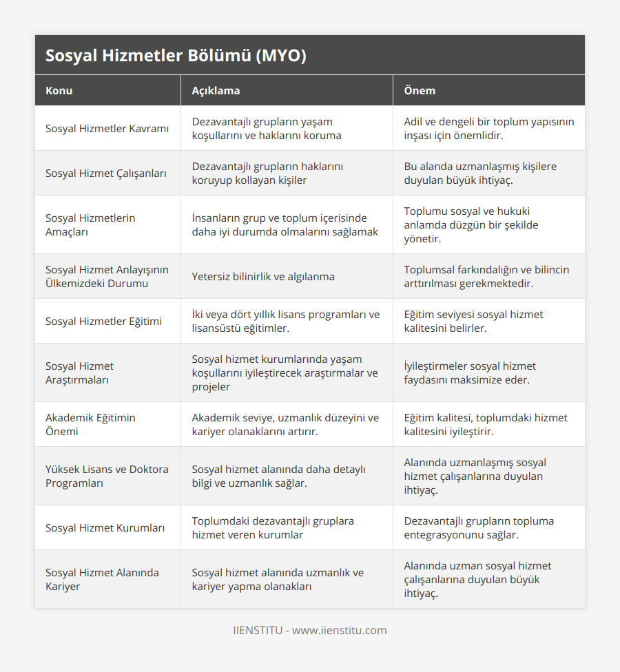Click the Sosyal Hizmetler Kavramı cell
This screenshot has height=672, width=620.
point(107,129)
